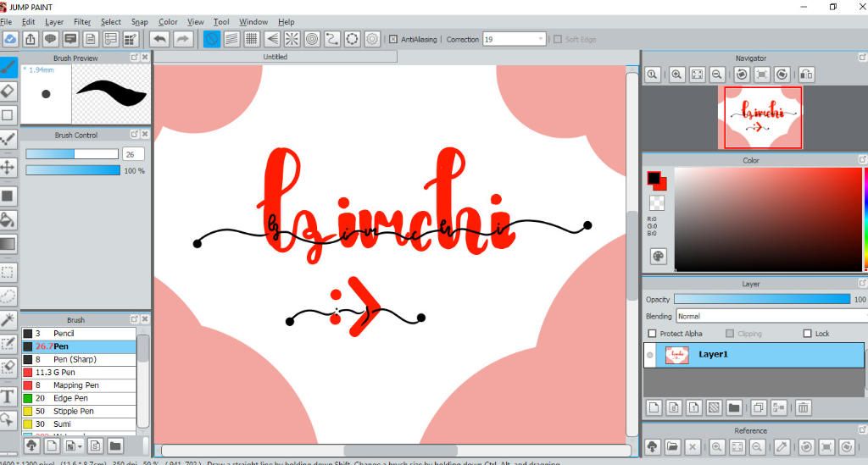
Task: Select the Edge Pen brush
Action: pyautogui.click(x=79, y=398)
